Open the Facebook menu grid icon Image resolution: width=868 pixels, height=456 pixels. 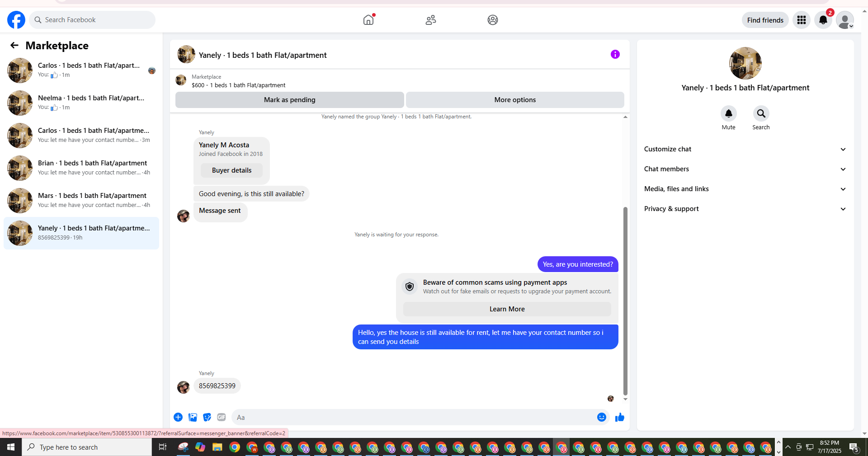(802, 20)
